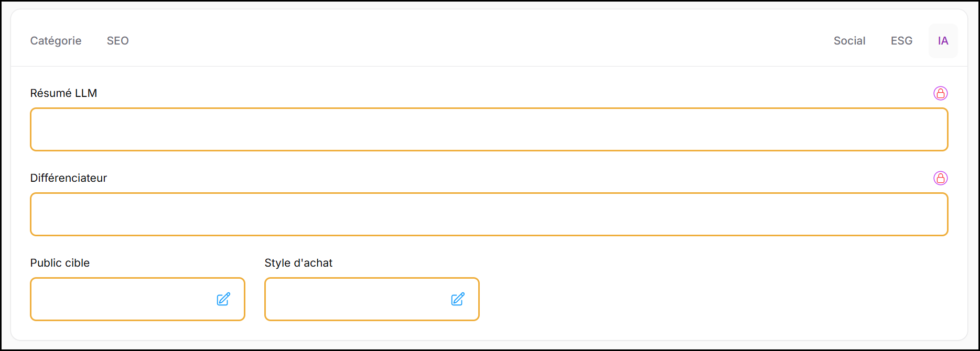The height and width of the screenshot is (351, 980).
Task: Click empty tab bar space between SEO and Social
Action: point(472,41)
